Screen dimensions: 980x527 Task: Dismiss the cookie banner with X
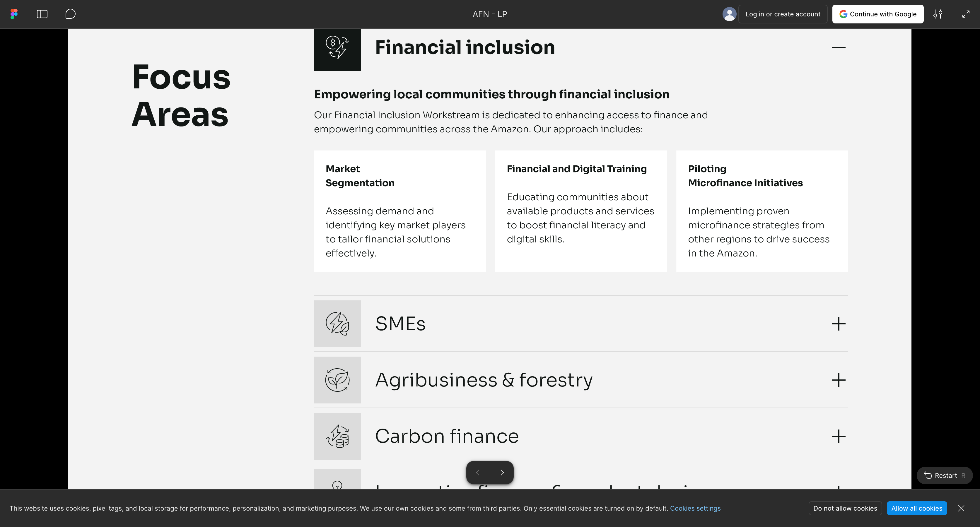961,508
